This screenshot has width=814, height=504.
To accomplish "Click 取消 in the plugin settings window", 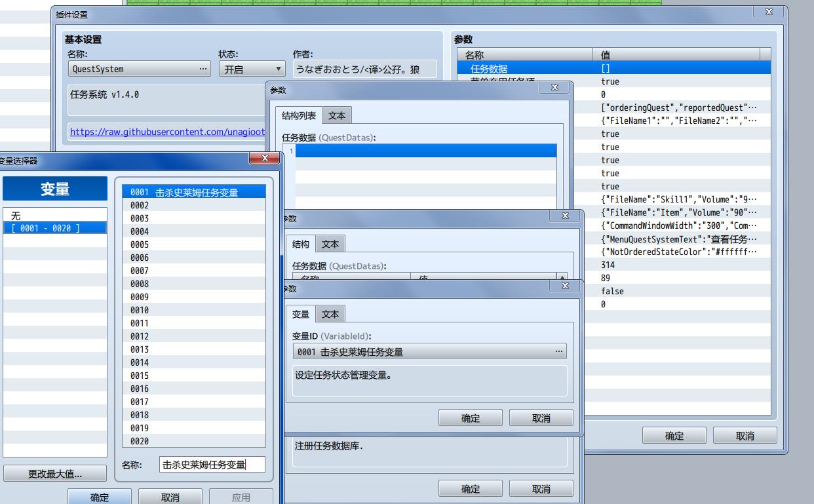I will 745,436.
